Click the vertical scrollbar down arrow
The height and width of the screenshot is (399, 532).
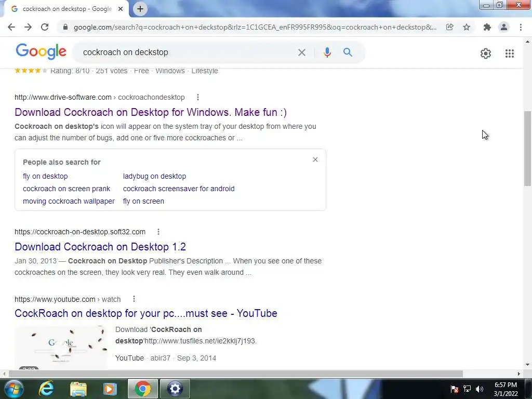point(527,365)
